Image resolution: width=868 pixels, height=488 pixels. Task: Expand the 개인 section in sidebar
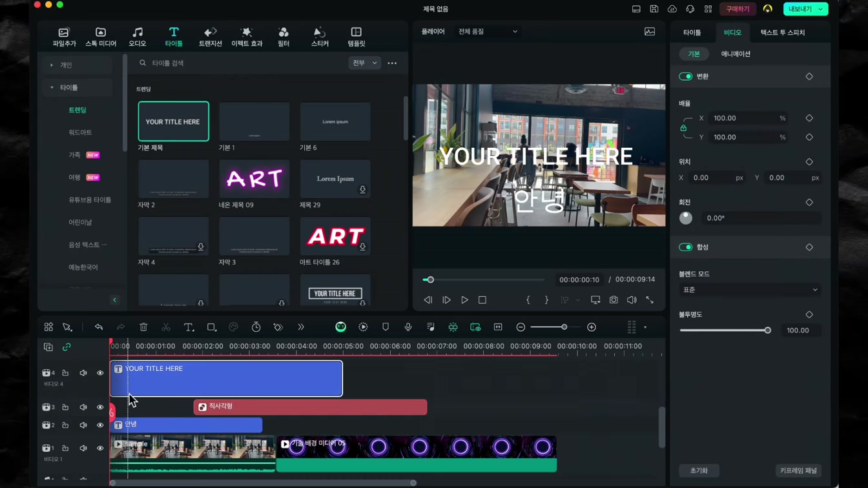[x=52, y=65]
